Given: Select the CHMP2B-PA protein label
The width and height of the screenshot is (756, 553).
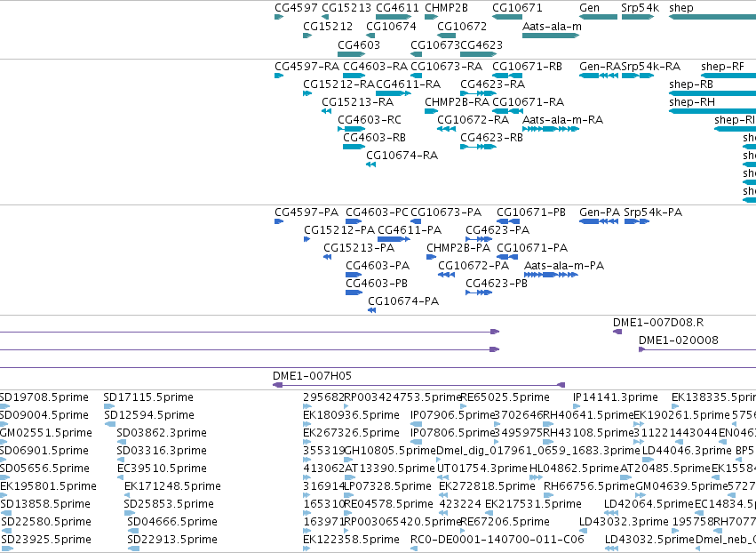Looking at the screenshot, I should 458,249.
